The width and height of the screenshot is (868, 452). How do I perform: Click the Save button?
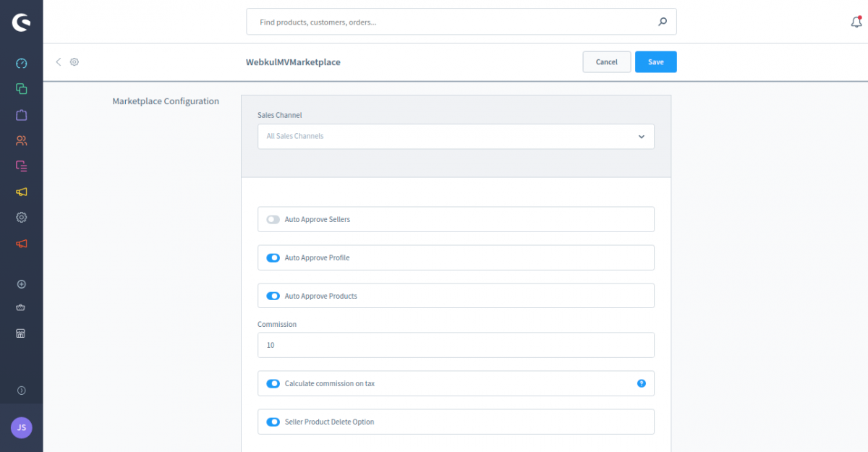[x=655, y=61]
